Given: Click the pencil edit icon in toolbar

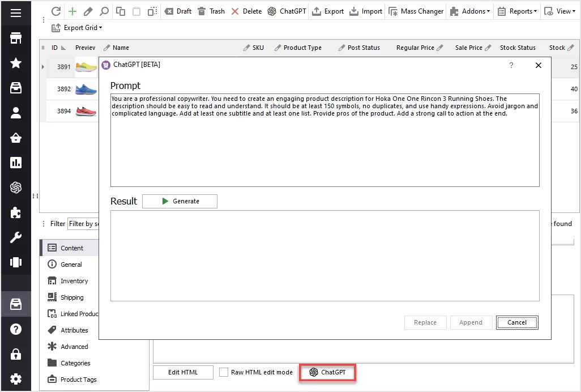Looking at the screenshot, I should pyautogui.click(x=88, y=11).
